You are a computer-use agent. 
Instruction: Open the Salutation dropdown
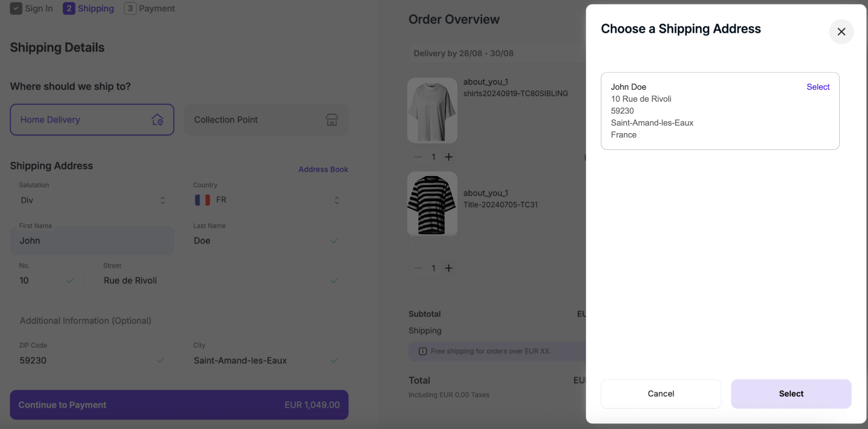92,200
